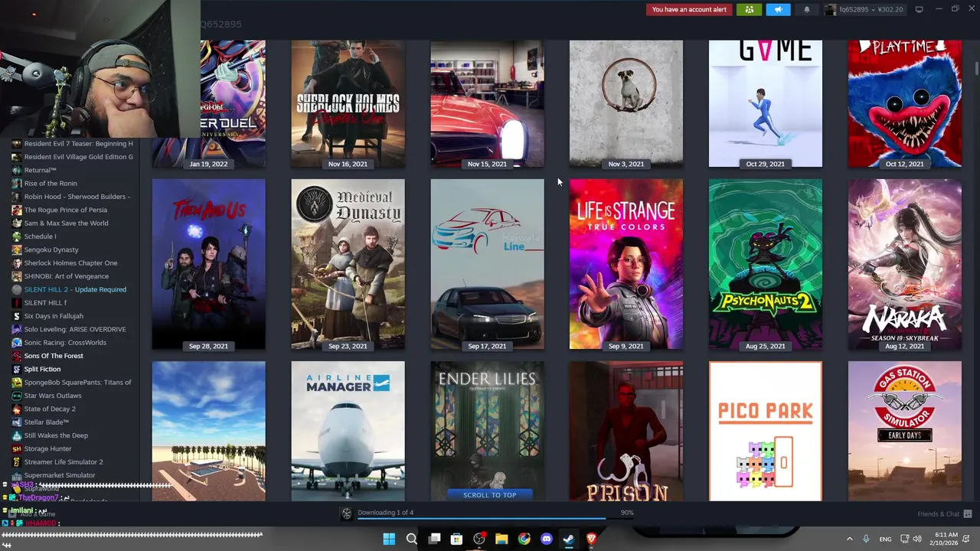The width and height of the screenshot is (980, 551).
Task: Click the Rise of the Ronin icon
Action: (17, 184)
